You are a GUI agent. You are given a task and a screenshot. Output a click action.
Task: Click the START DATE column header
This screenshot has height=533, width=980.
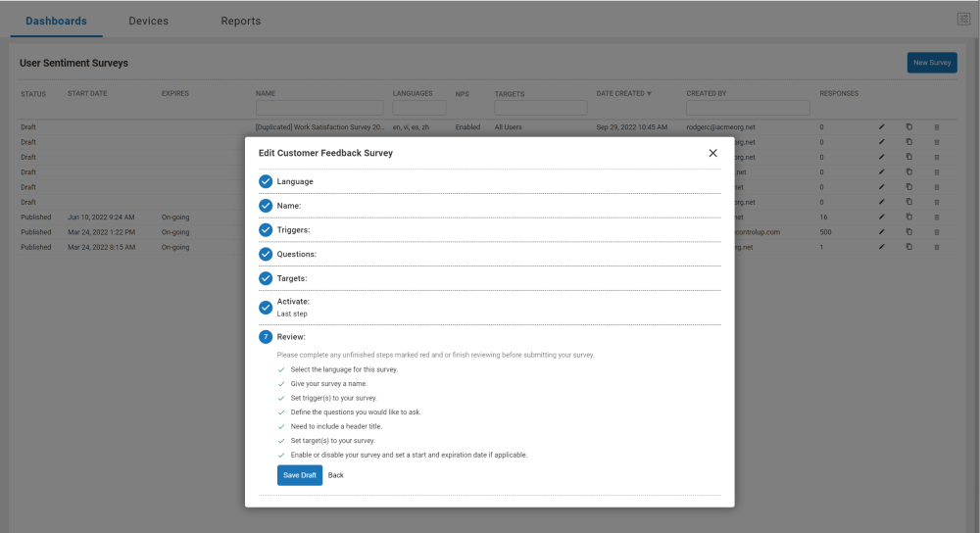[87, 93]
